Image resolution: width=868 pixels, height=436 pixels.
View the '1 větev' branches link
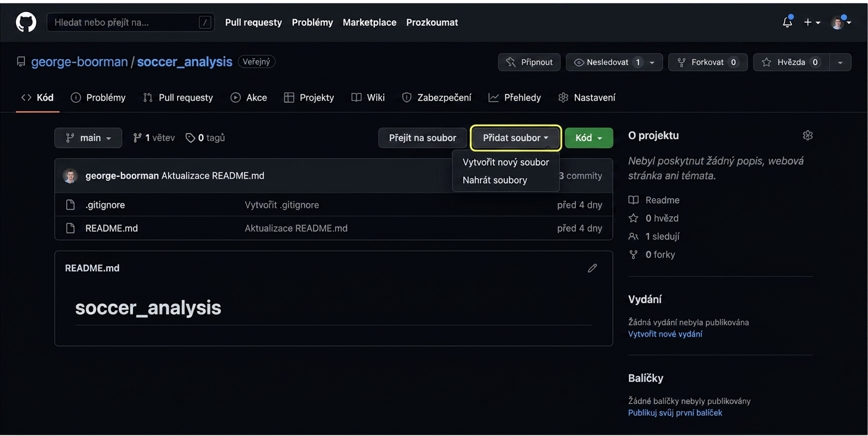coord(154,138)
